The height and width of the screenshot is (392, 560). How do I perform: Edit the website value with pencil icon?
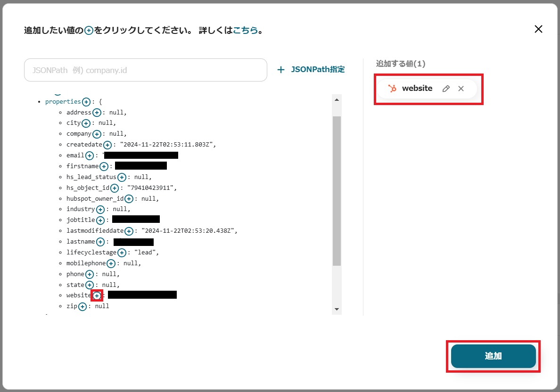click(446, 89)
